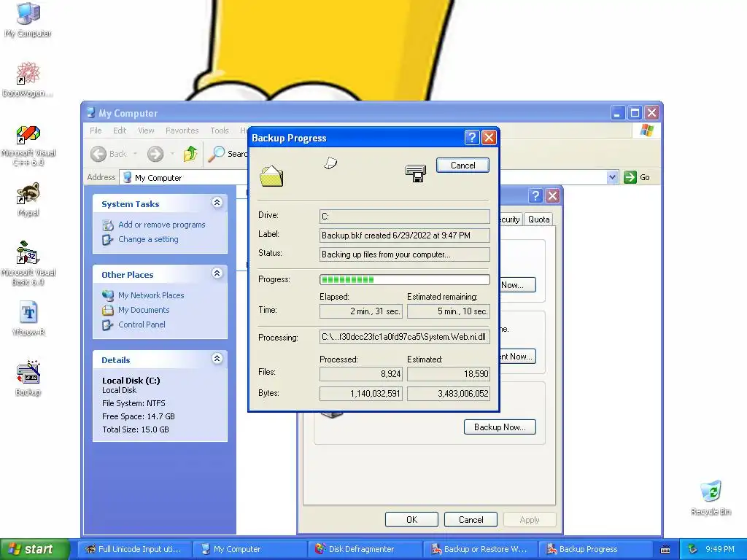Switch to Full Unicode Input utility taskbar button
This screenshot has height=560, width=747.
(135, 549)
